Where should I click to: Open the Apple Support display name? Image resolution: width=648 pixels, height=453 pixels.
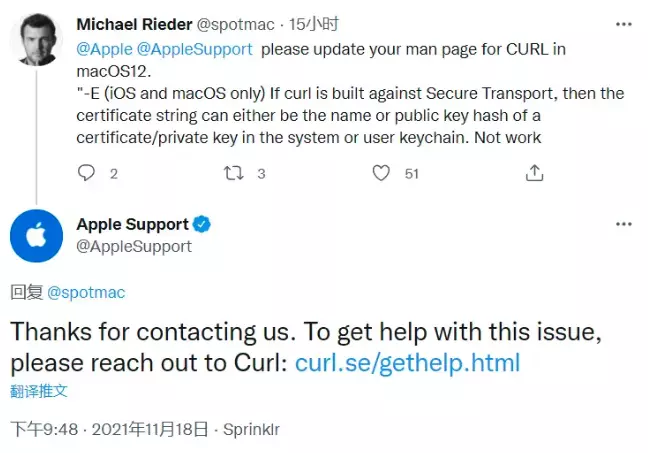(x=133, y=224)
